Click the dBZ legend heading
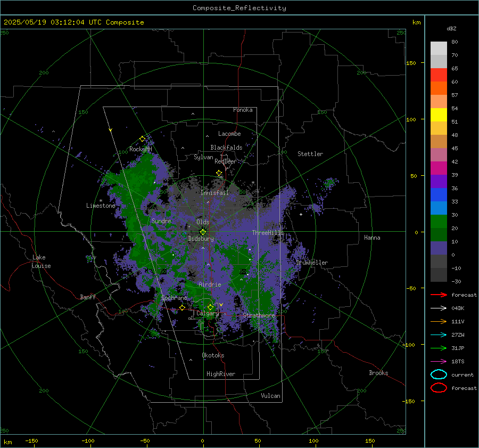Screen dimensions: 479x448 [x=451, y=28]
